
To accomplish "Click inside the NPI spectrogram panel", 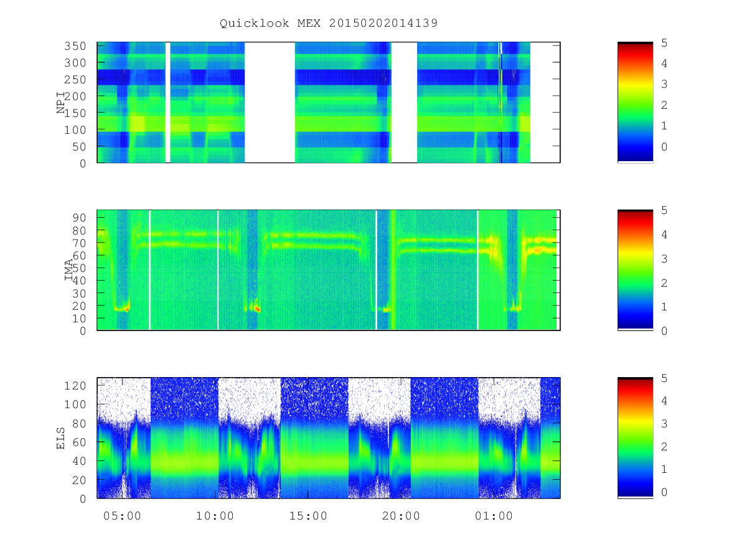I will [329, 103].
